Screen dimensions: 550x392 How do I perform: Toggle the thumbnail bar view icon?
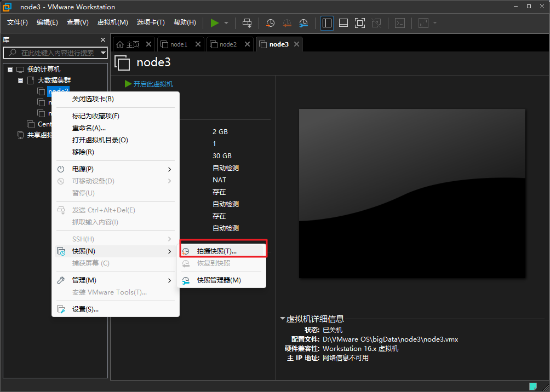343,23
